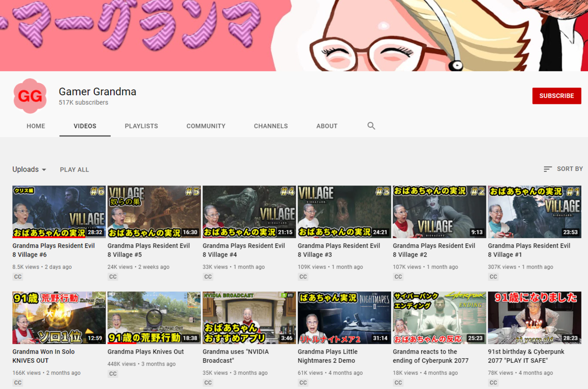Click CC badge under Village #1 video

pyautogui.click(x=493, y=277)
